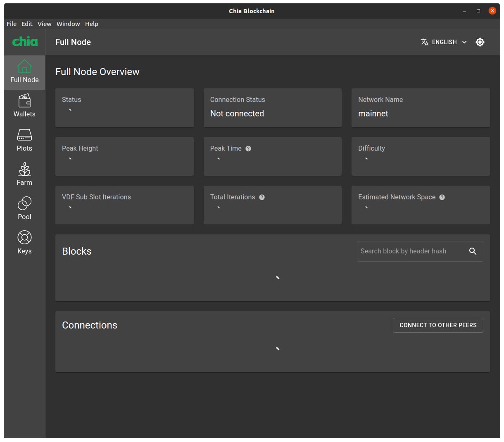
Task: Maximize the Chia Blockchain window
Action: point(478,11)
